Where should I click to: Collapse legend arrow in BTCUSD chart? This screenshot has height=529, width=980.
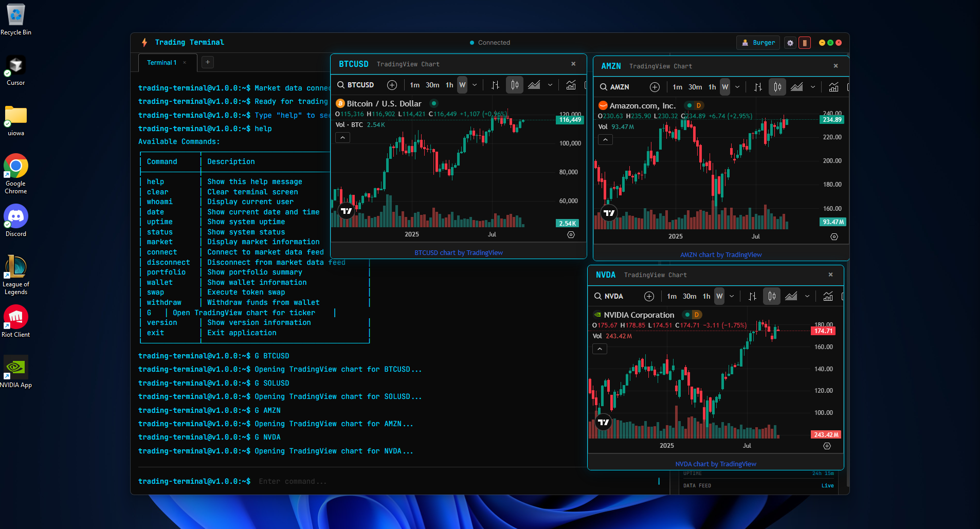tap(343, 138)
